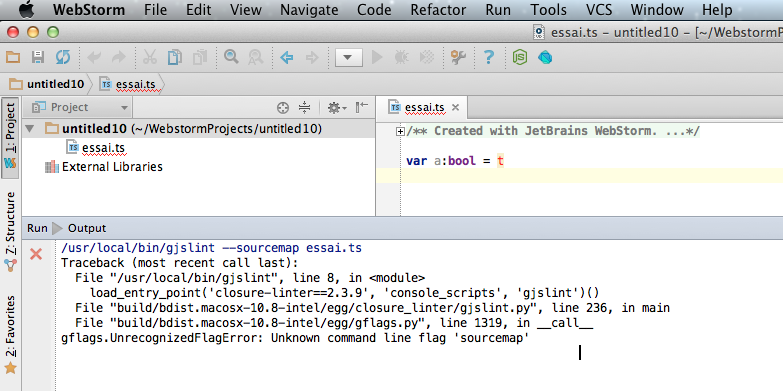Click the '/usr/local/bin/gjslint --sourcemap essai.ts' line
This screenshot has width=783, height=391.
pyautogui.click(x=211, y=248)
